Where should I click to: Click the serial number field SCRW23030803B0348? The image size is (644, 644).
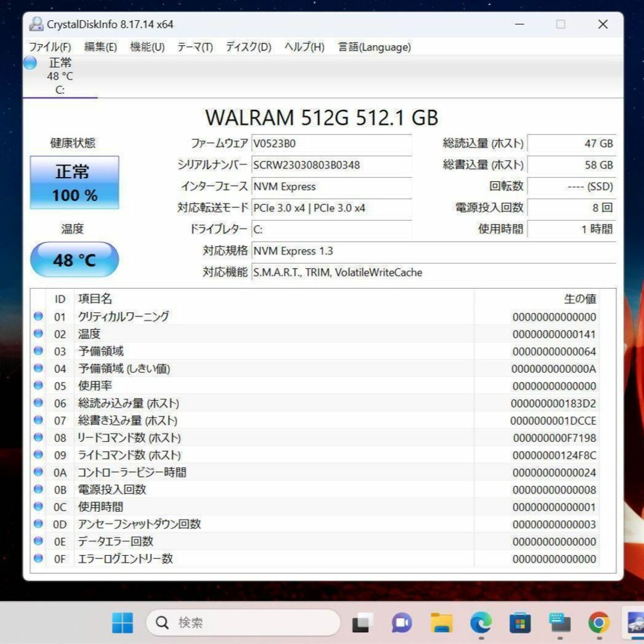click(x=332, y=165)
